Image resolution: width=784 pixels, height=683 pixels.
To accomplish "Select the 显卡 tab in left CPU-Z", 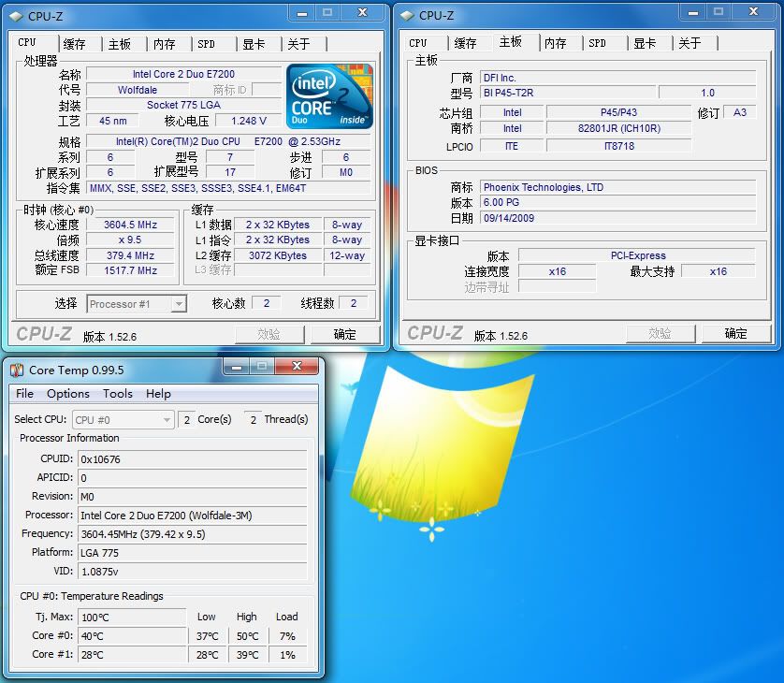I will 254,44.
